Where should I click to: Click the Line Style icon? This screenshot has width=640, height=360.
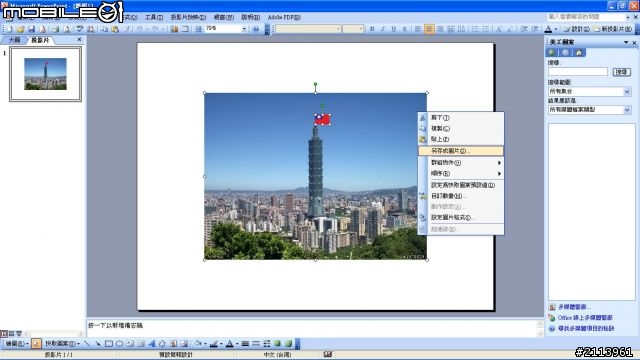tap(245, 344)
